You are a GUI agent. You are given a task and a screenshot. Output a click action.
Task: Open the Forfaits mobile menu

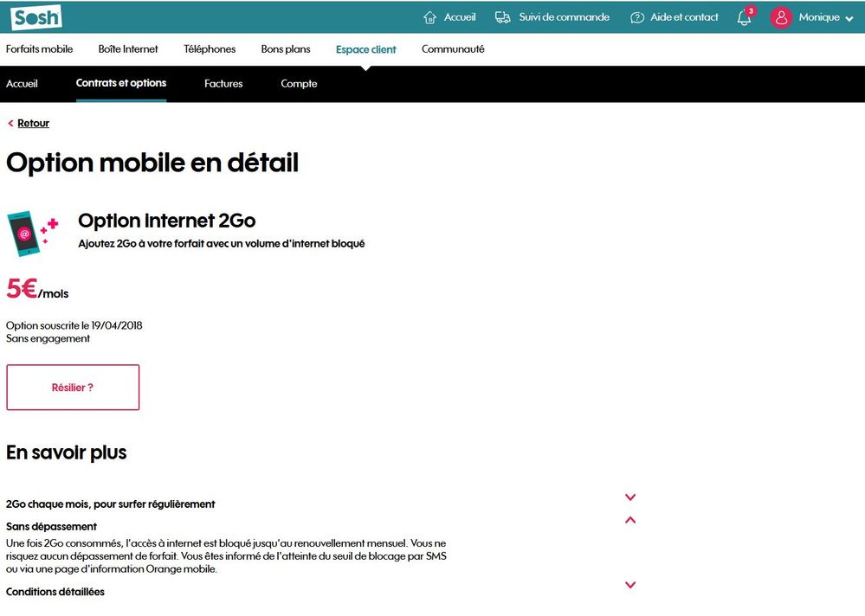(x=40, y=49)
